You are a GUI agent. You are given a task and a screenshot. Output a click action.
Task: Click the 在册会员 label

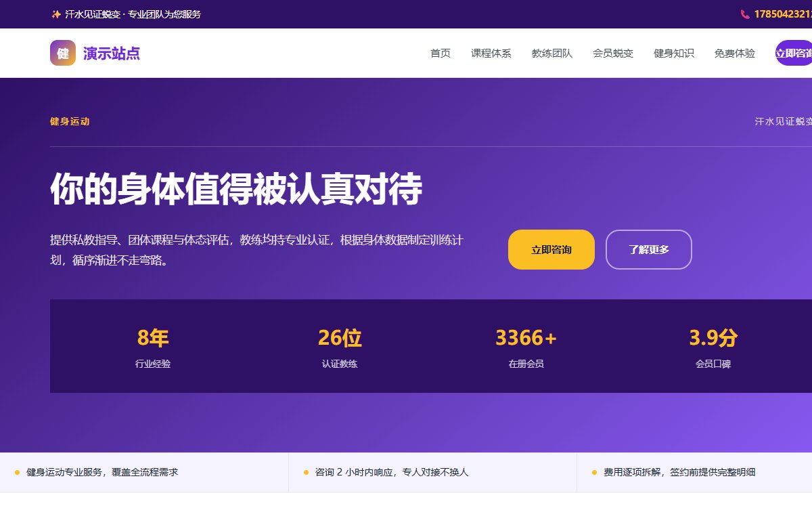(x=526, y=364)
